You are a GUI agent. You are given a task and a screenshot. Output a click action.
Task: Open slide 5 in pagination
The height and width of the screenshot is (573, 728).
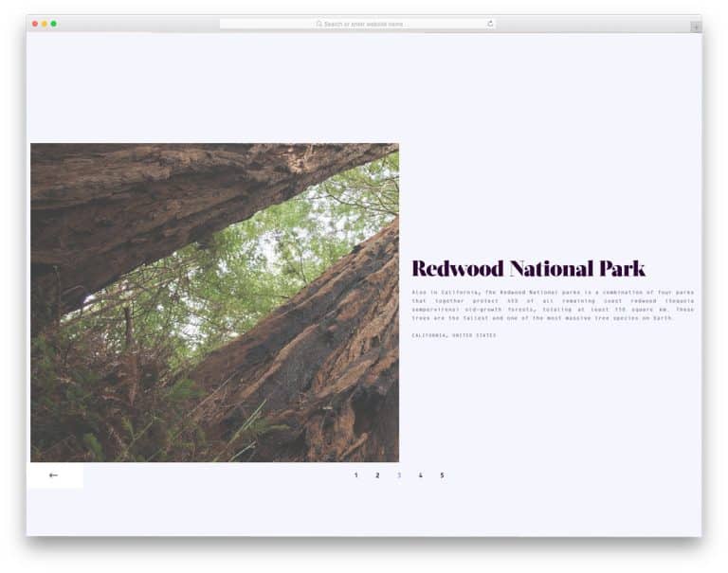442,475
